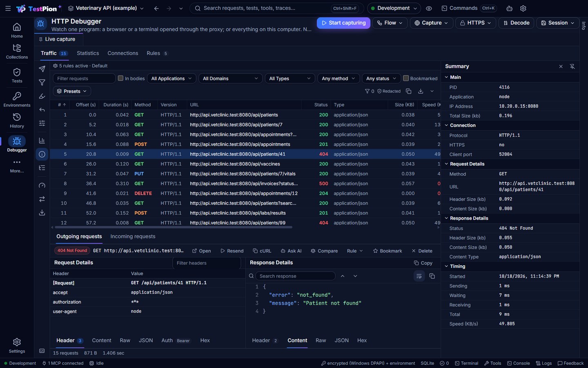Toggle word wrap in response viewer

(419, 276)
